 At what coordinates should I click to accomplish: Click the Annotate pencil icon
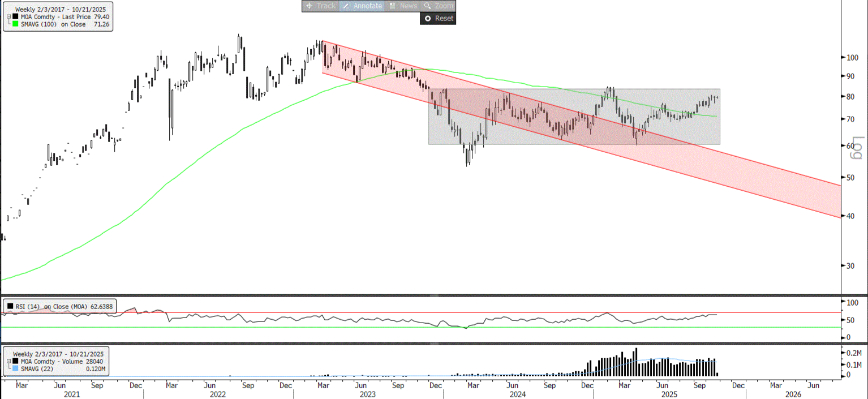(345, 6)
